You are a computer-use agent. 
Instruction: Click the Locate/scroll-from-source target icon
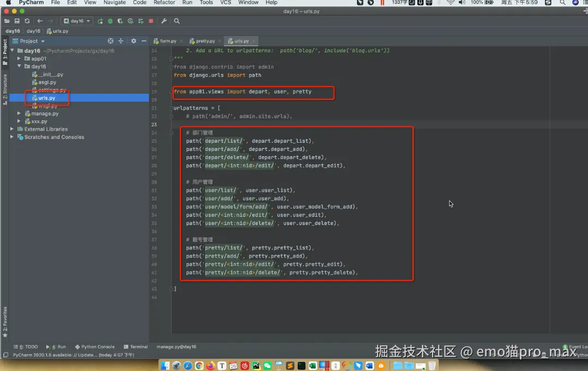pyautogui.click(x=111, y=41)
